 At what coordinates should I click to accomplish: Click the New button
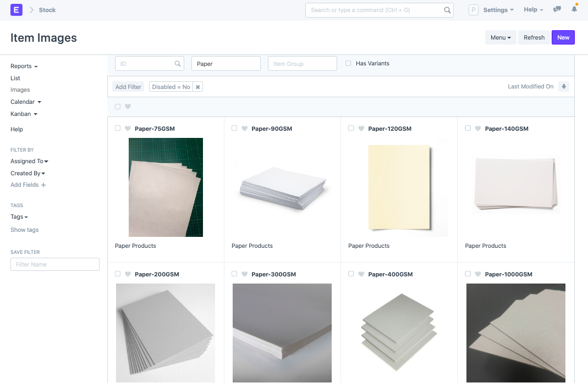[x=563, y=37]
